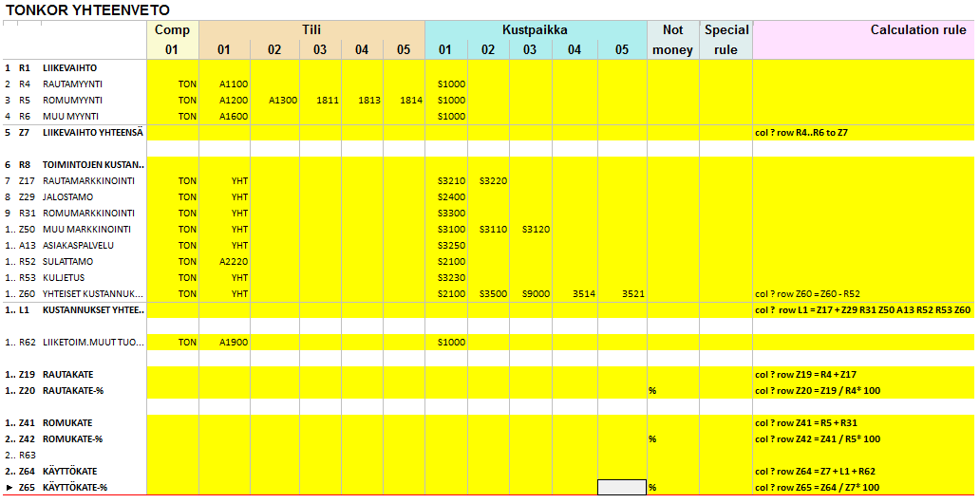Select the A1100 cell in RAUTAMYYNTI row
980x503 pixels.
(234, 84)
